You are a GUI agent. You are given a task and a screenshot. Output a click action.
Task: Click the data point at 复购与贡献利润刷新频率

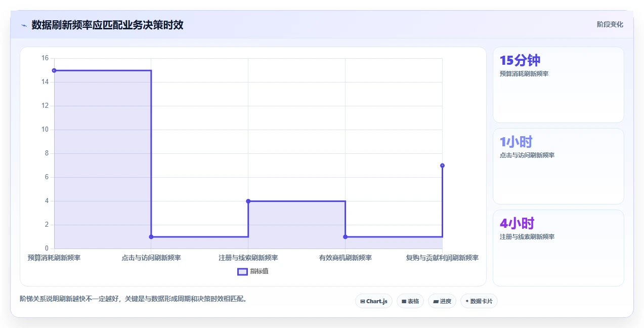442,166
